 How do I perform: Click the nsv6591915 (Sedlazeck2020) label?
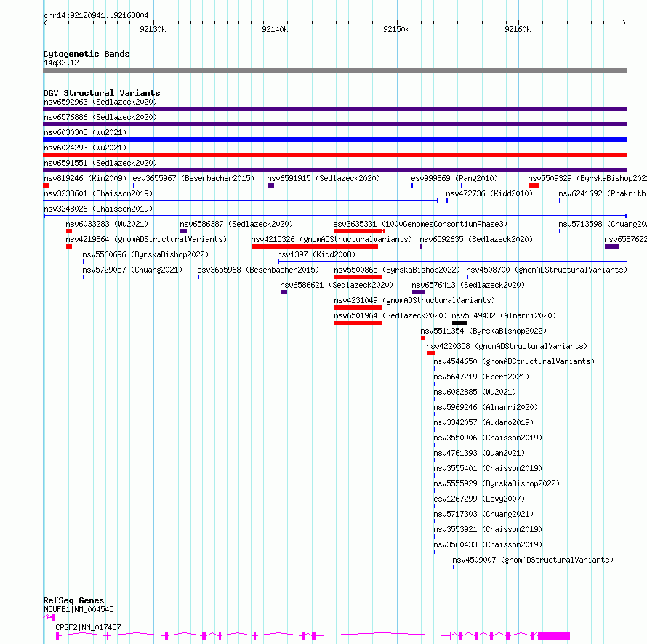pos(323,178)
